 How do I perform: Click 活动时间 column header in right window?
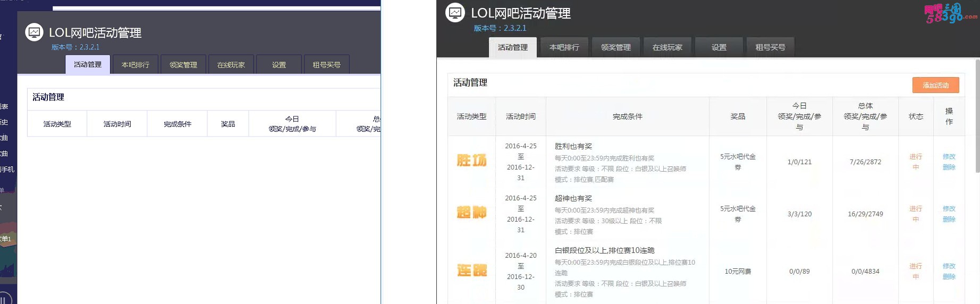click(x=521, y=116)
